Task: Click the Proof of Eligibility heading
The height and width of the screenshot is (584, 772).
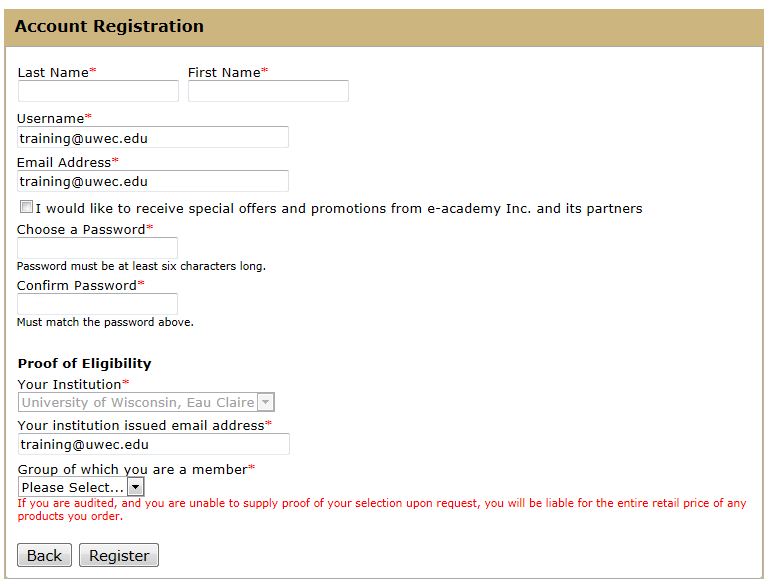Action: [85, 363]
